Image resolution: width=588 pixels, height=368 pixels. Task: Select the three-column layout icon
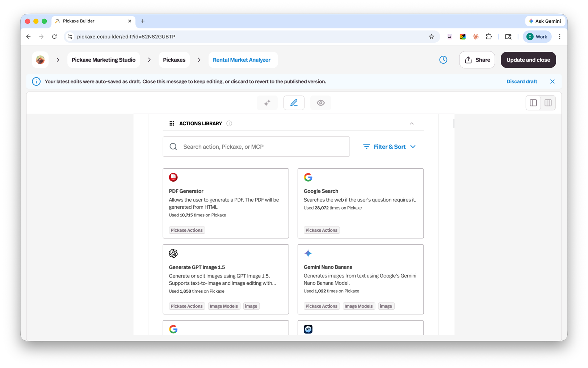(x=548, y=103)
